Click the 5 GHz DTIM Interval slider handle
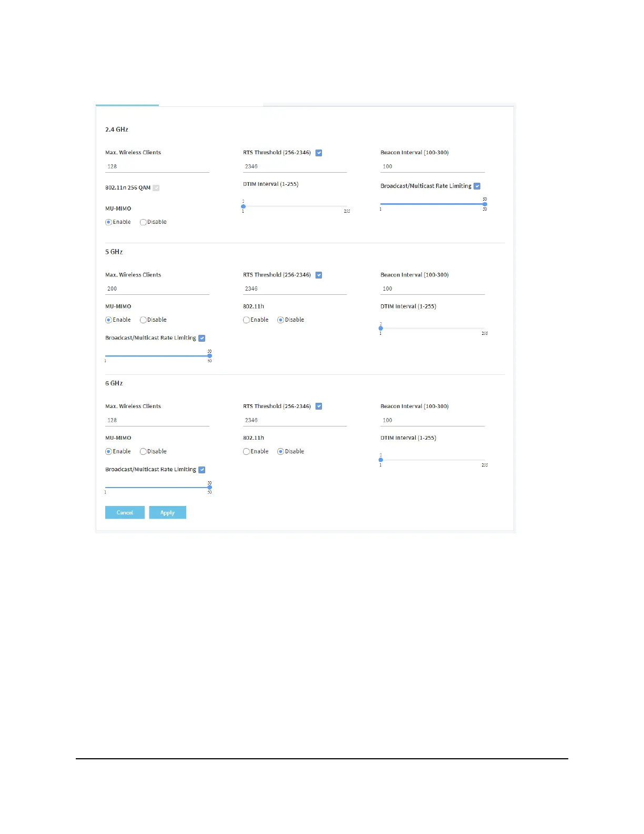The height and width of the screenshot is (834, 644). point(381,329)
